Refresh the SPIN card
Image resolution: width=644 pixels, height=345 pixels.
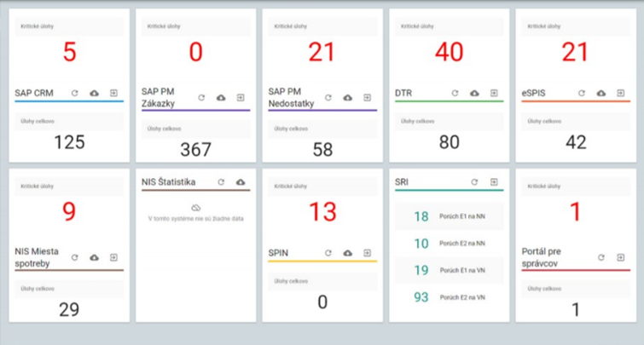point(328,253)
